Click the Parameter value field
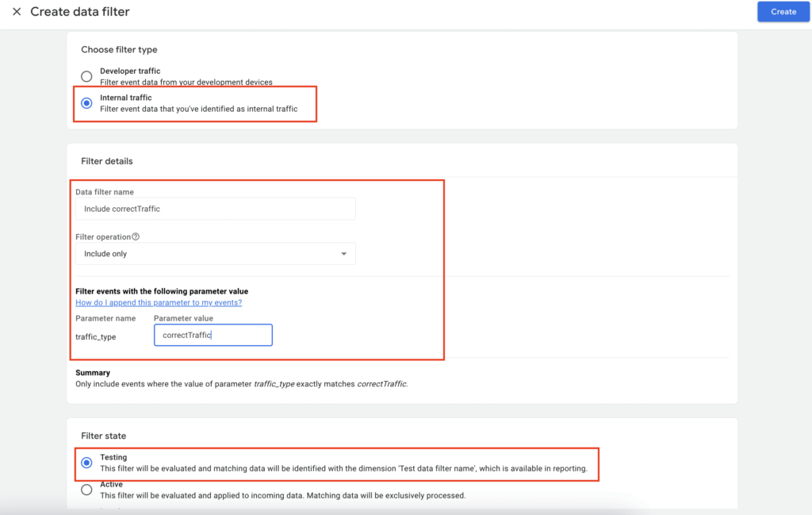This screenshot has width=812, height=515. tap(213, 335)
